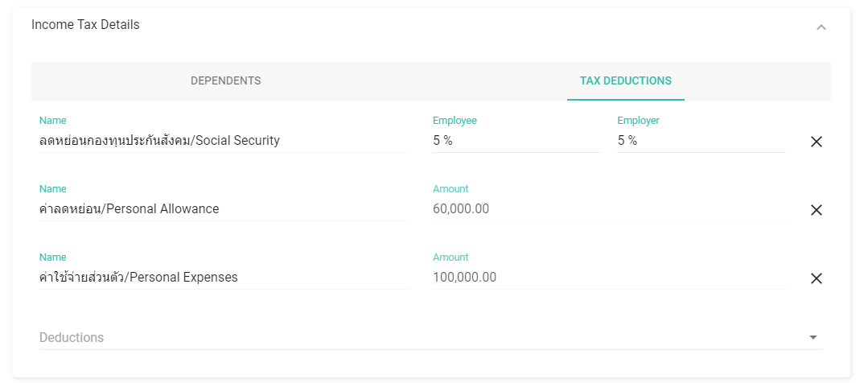Switch to the Dependents tab
Image resolution: width=868 pixels, height=383 pixels.
tap(226, 80)
